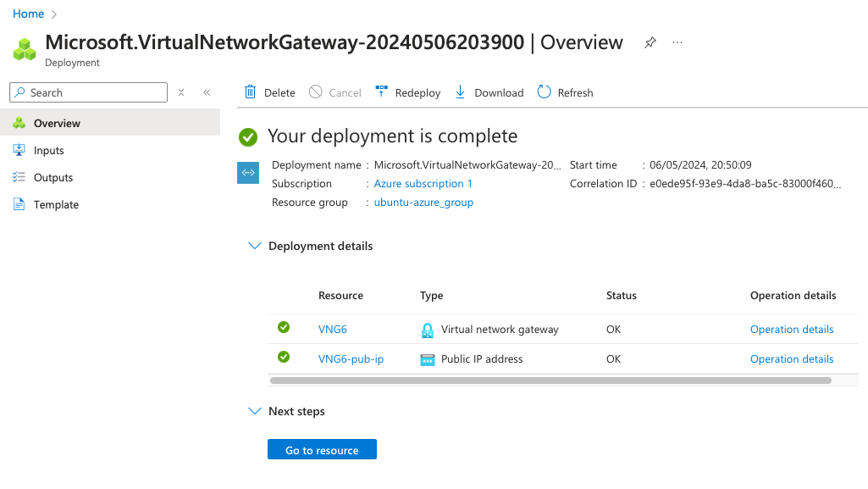Click the horizontal table scrollbar

[x=550, y=381]
